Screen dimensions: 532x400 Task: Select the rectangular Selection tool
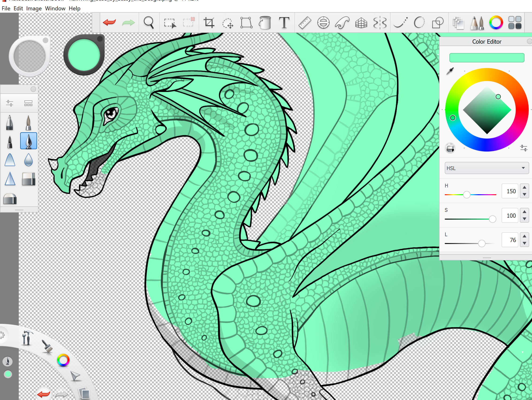(x=170, y=23)
